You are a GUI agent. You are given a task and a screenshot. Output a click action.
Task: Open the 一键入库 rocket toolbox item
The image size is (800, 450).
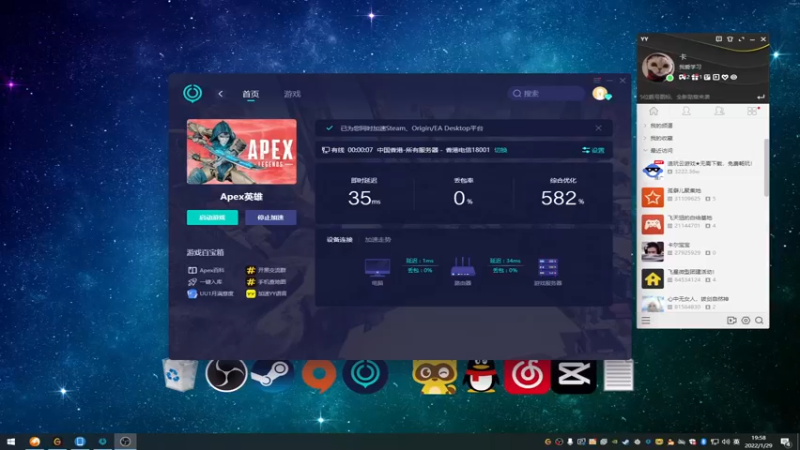tap(205, 282)
